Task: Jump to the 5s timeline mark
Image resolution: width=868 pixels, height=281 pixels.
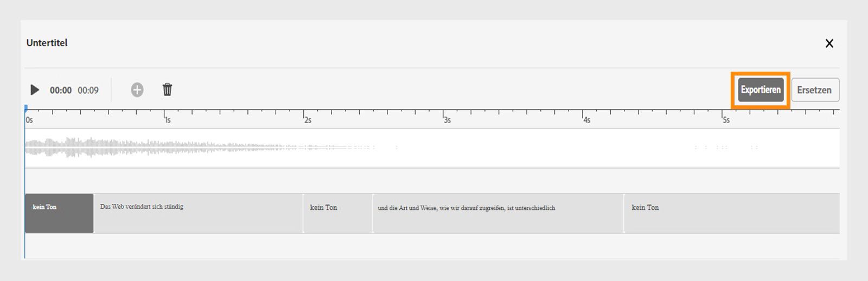Action: click(x=723, y=116)
